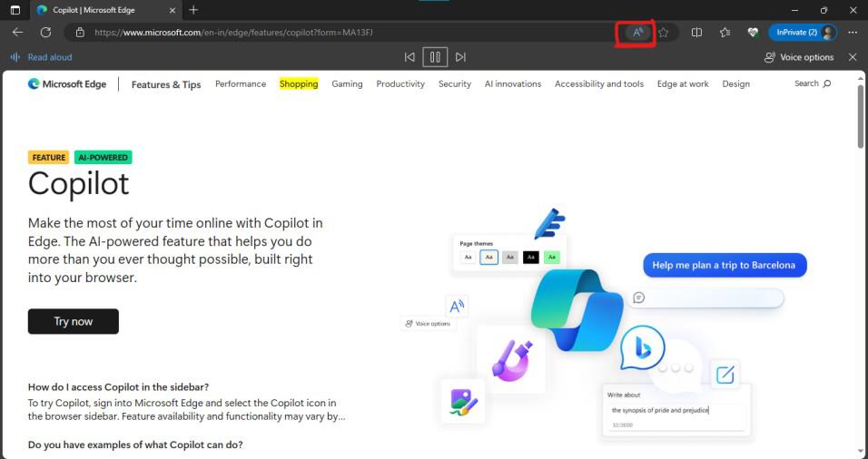Click the black page theme swatch
868x459 pixels.
click(x=530, y=257)
